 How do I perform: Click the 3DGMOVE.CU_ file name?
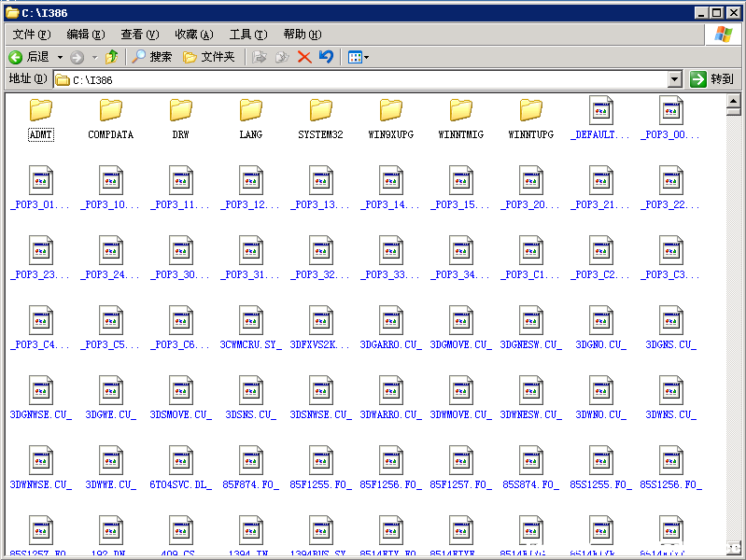click(460, 344)
